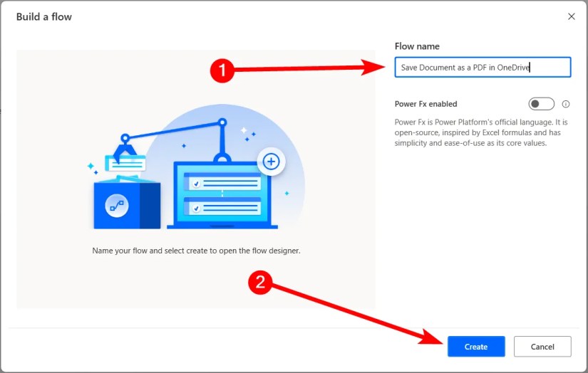Click the flow designer illustration

196,167
